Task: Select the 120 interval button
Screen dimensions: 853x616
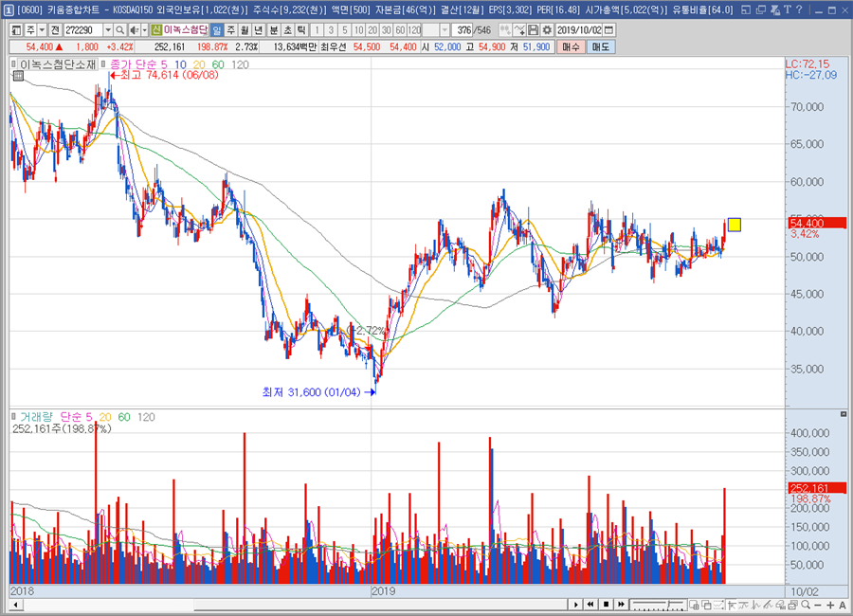Action: [414, 30]
